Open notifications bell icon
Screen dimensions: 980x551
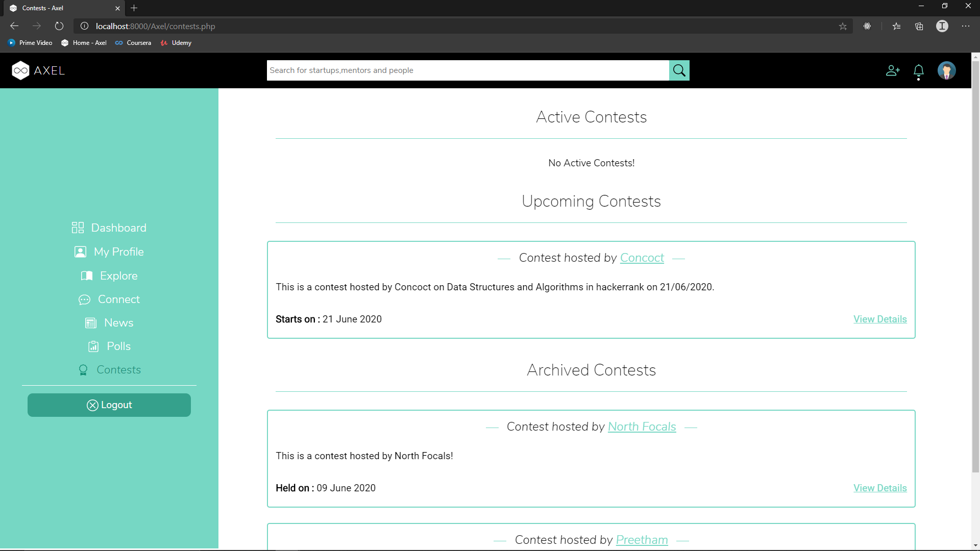tap(918, 71)
